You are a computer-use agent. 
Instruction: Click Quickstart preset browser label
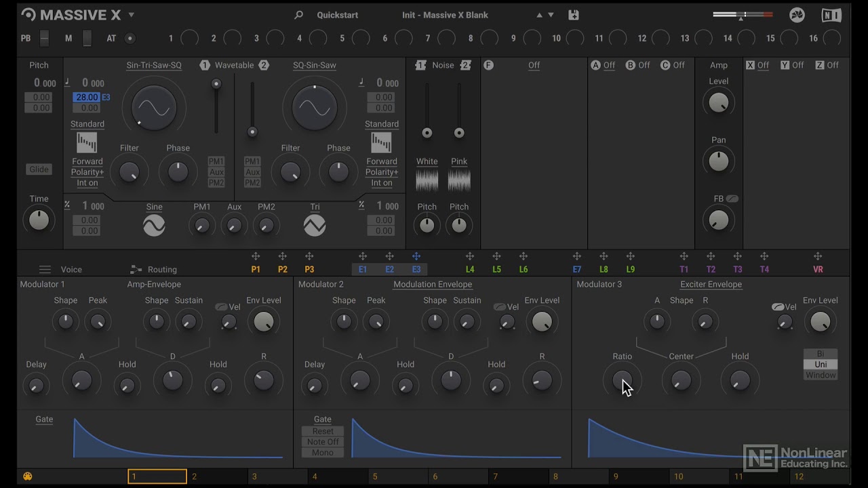coord(338,15)
